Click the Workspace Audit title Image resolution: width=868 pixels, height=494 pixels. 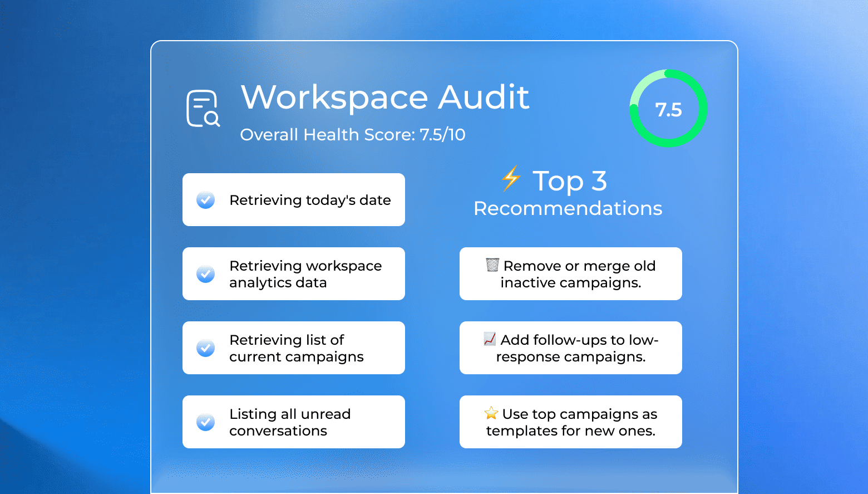tap(385, 97)
